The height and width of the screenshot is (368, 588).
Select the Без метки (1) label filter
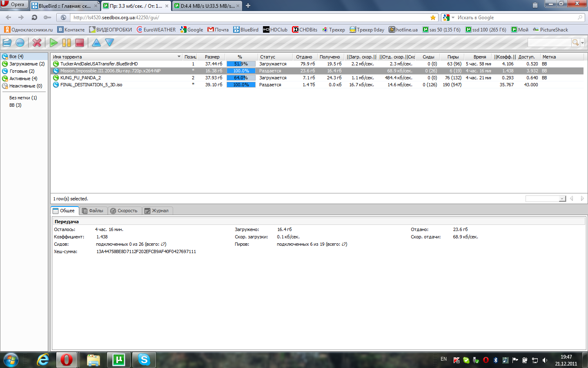tap(23, 98)
